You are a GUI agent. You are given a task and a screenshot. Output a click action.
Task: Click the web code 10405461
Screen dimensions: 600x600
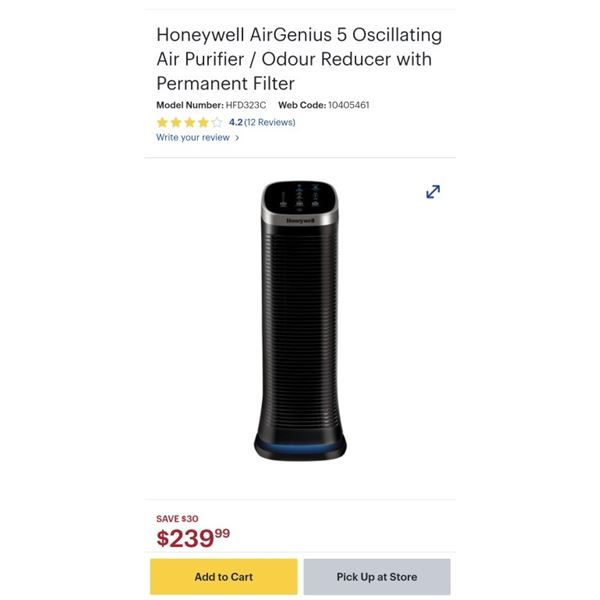(x=349, y=105)
